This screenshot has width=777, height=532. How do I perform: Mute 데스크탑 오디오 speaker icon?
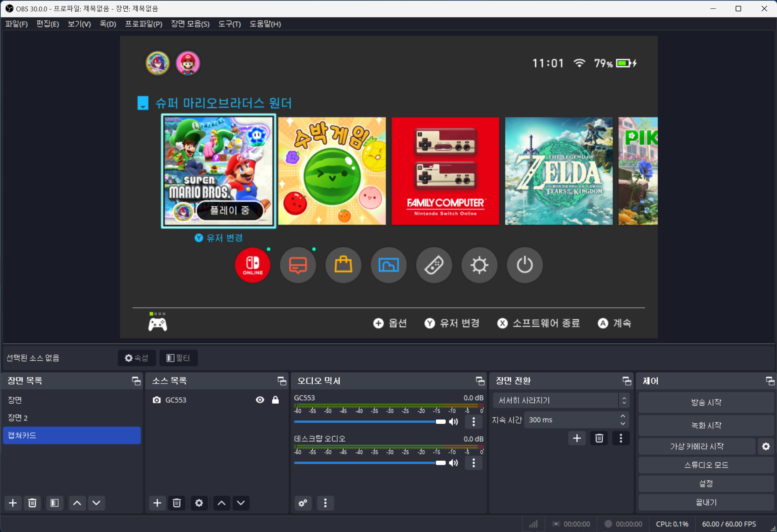(x=454, y=463)
